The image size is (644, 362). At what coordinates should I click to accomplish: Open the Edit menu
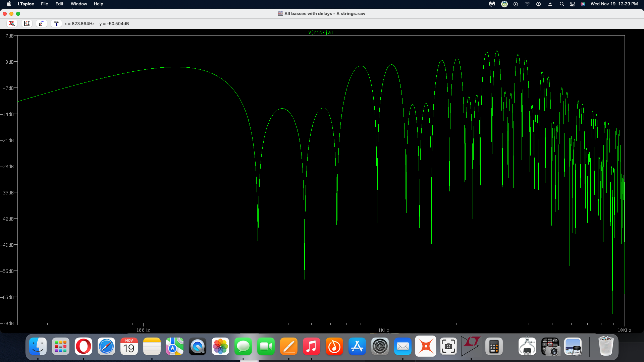click(x=59, y=4)
